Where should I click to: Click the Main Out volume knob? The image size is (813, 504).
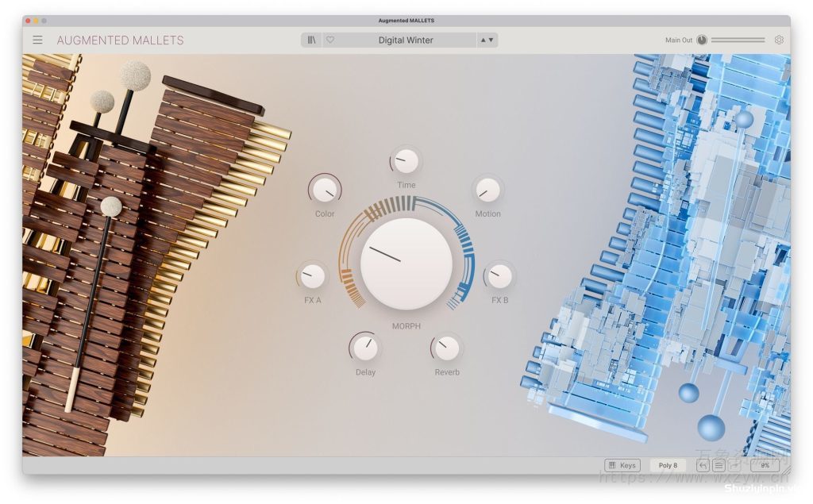(702, 39)
